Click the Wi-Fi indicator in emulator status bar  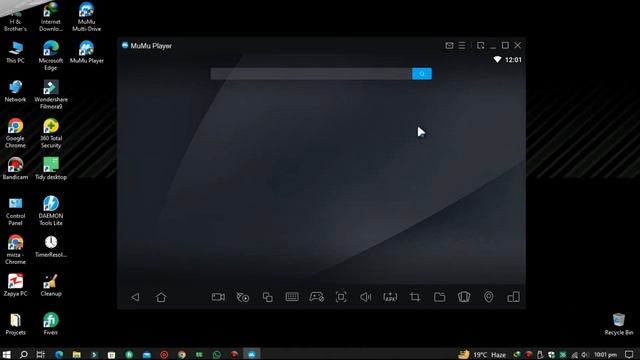[x=497, y=60]
